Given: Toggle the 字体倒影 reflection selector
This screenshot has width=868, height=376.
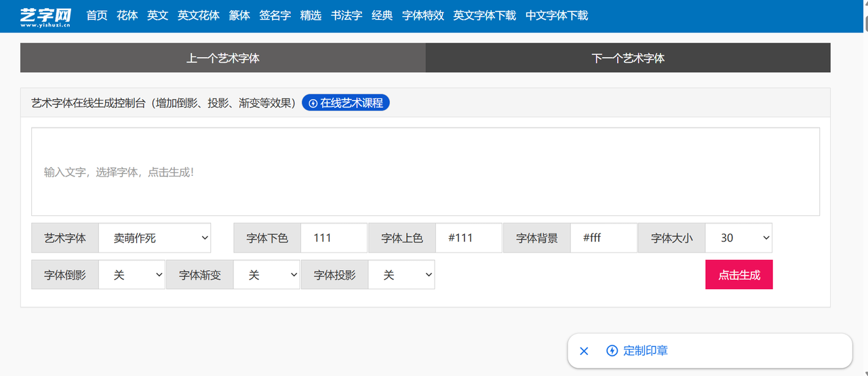Looking at the screenshot, I should [132, 275].
